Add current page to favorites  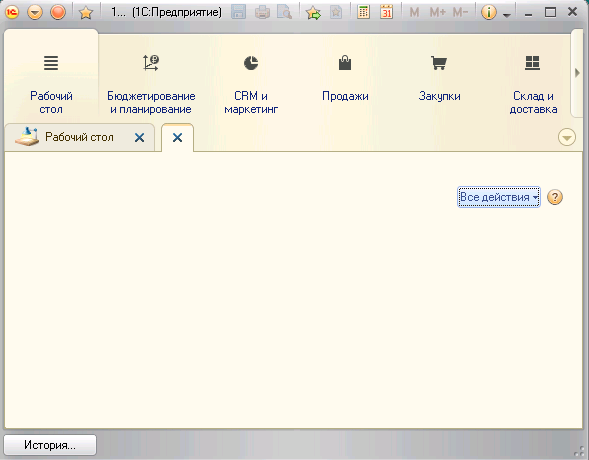[x=313, y=13]
